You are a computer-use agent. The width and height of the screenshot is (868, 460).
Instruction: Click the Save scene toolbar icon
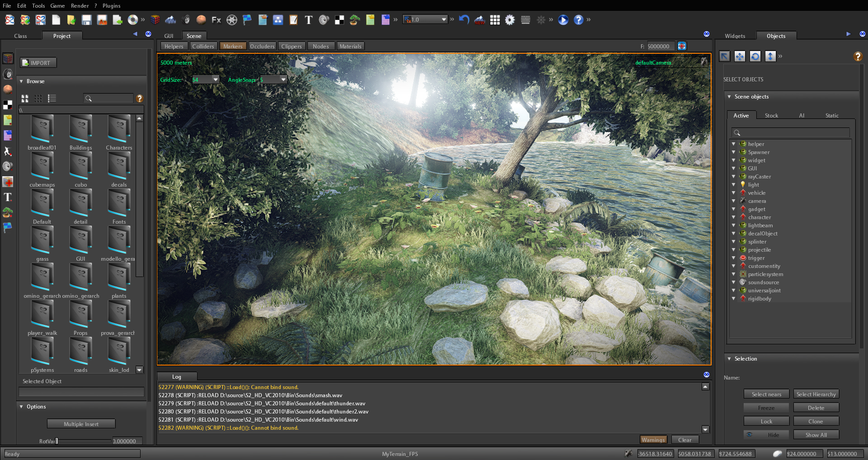86,20
